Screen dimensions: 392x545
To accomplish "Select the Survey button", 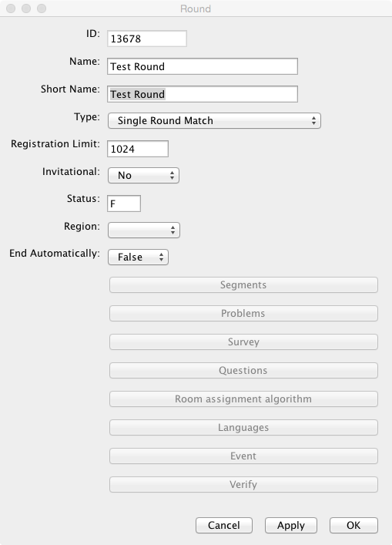I will coord(243,342).
